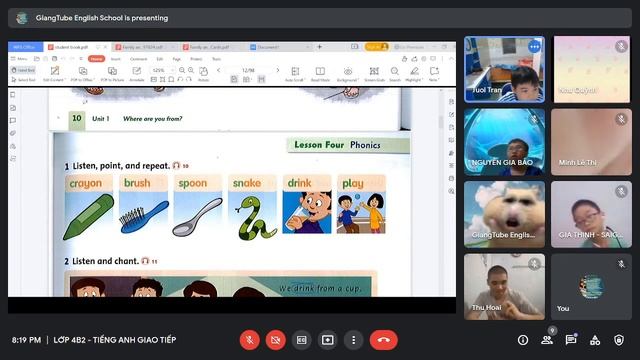Expand the Edit Content tool
This screenshot has height=360, width=640.
(54, 74)
